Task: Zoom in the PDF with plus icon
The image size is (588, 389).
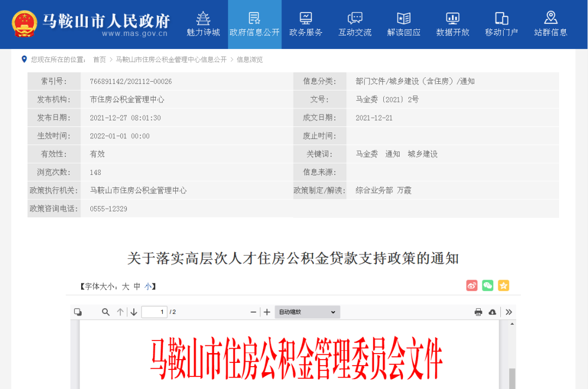Action: (x=267, y=312)
